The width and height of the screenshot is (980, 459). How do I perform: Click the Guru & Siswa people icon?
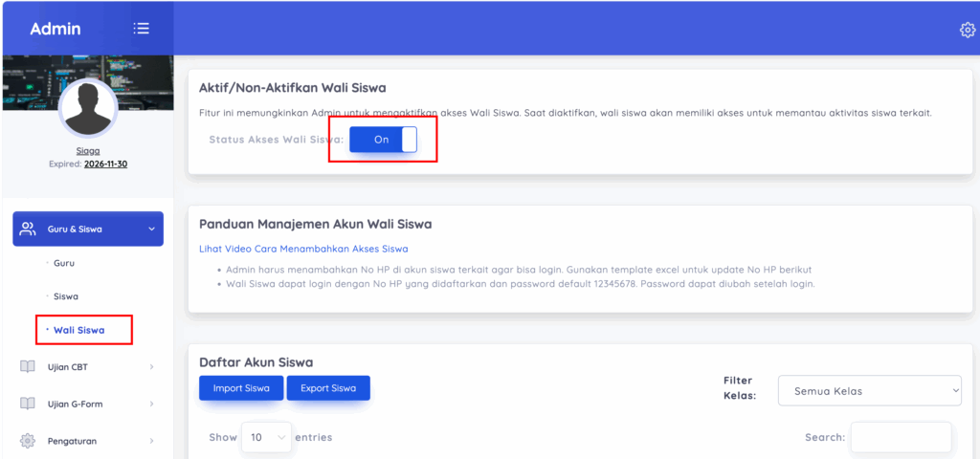pyautogui.click(x=28, y=229)
